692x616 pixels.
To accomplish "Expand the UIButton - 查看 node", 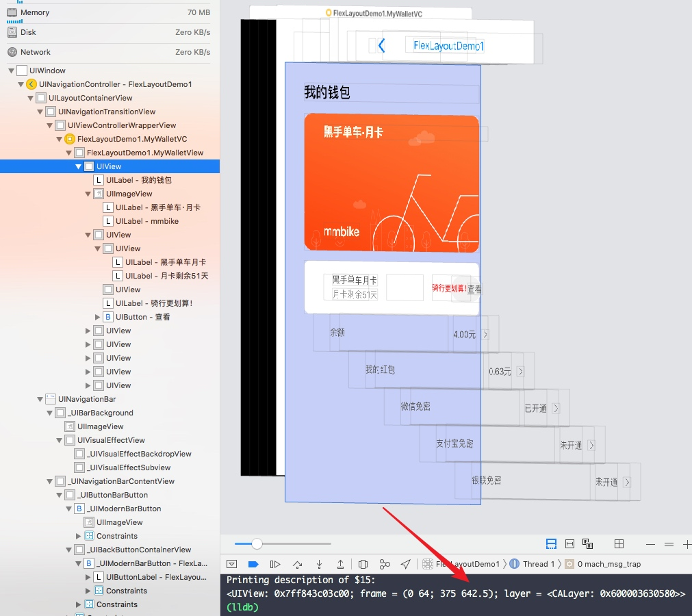I will pyautogui.click(x=97, y=317).
